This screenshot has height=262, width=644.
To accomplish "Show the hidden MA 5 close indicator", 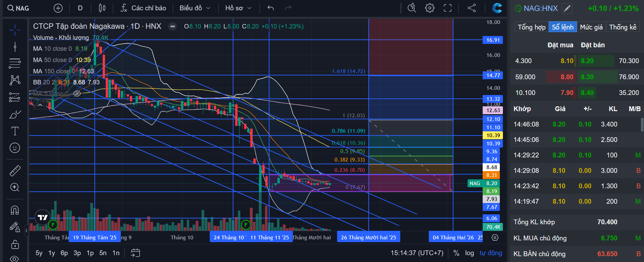I will pyautogui.click(x=77, y=93).
